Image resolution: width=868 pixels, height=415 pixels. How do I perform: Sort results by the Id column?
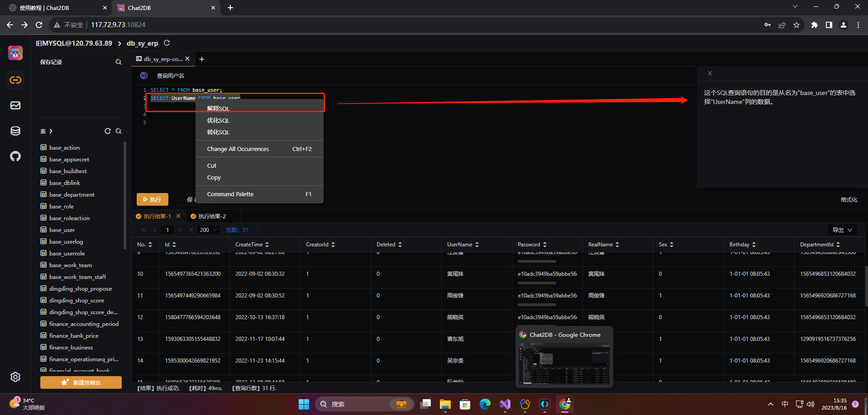coord(174,245)
